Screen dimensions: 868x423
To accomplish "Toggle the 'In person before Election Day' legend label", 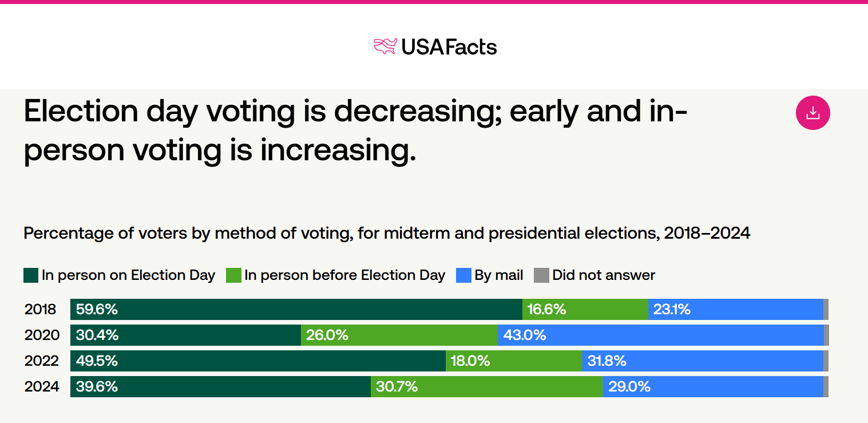I will tap(344, 275).
